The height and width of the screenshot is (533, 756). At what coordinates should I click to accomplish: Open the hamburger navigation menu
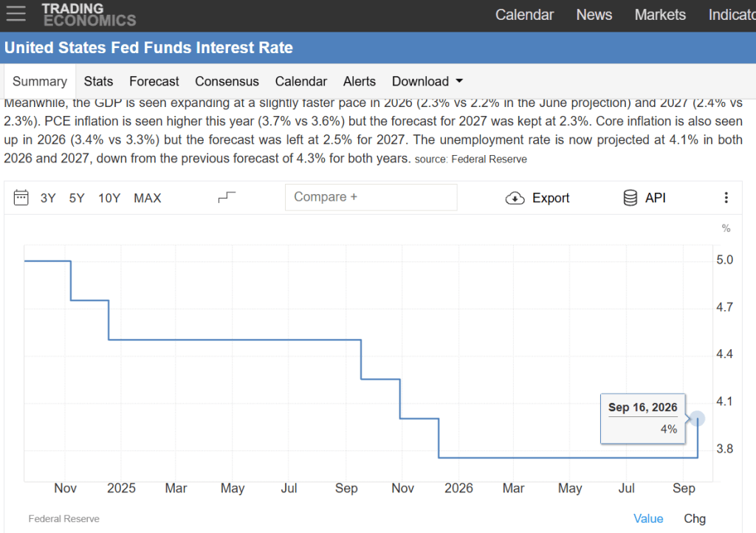click(x=16, y=13)
